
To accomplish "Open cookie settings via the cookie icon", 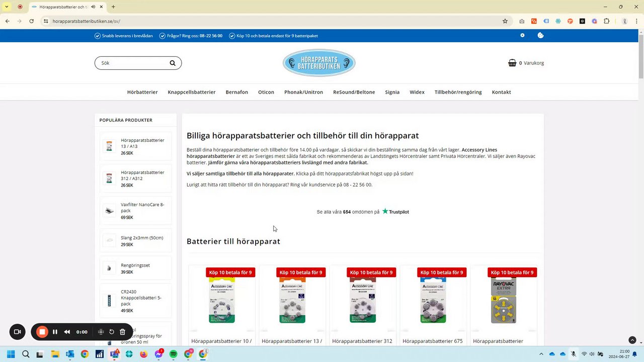I will (x=540, y=35).
